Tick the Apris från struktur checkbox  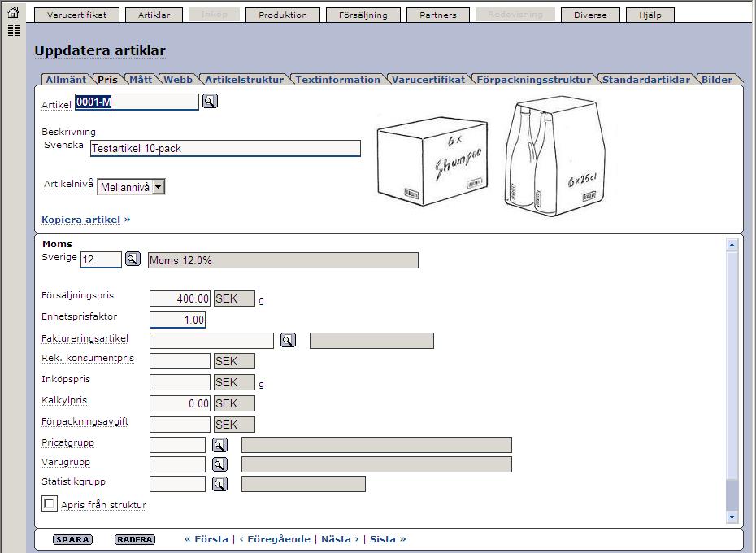(49, 503)
